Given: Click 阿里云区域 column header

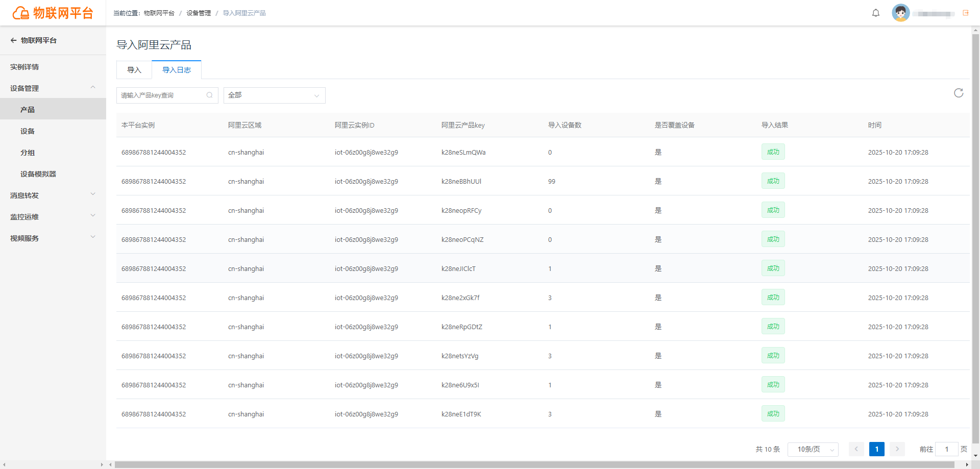Looking at the screenshot, I should pyautogui.click(x=244, y=125).
